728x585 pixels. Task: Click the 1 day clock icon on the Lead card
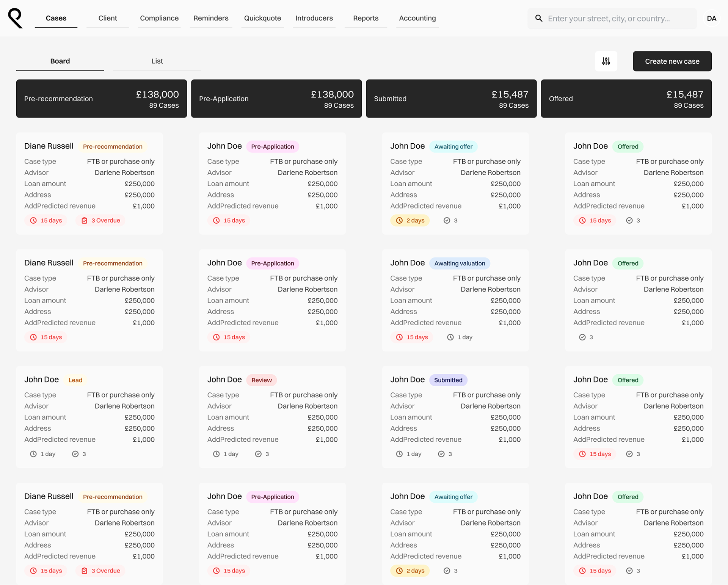[33, 454]
